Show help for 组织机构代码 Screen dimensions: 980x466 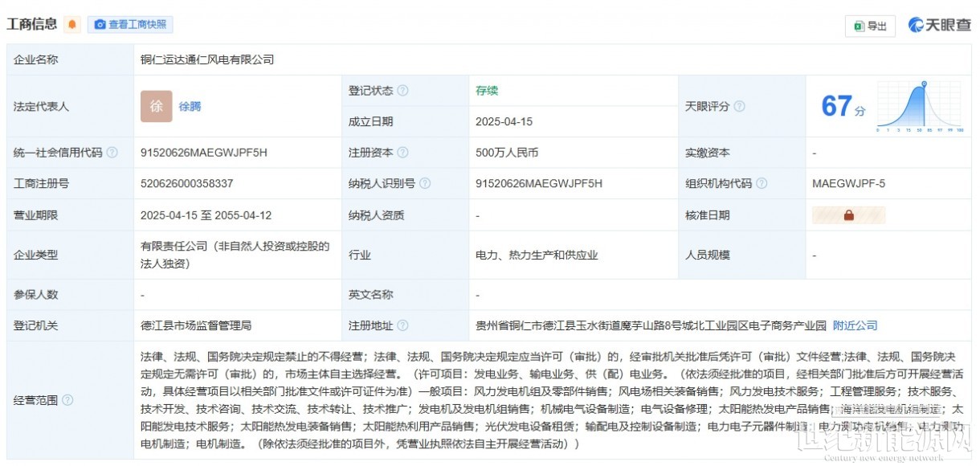coord(762,184)
